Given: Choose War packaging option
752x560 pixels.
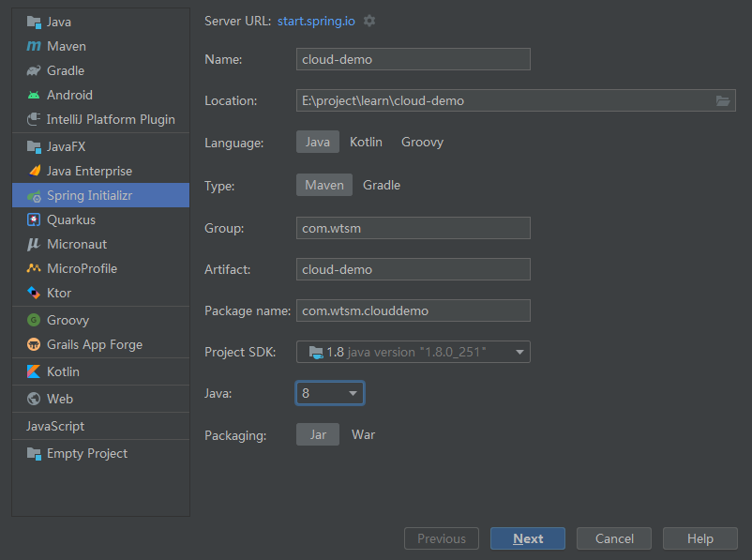Looking at the screenshot, I should (363, 434).
